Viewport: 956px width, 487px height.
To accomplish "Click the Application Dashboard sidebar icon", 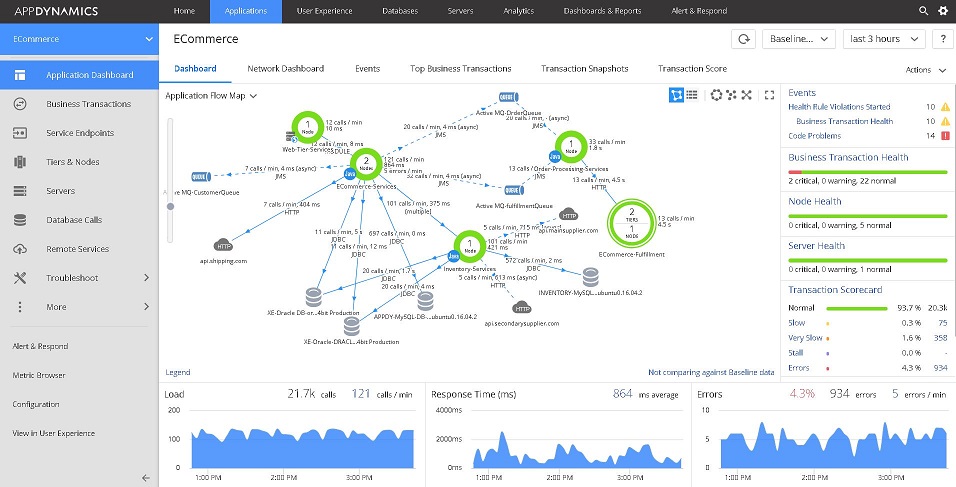I will point(20,75).
